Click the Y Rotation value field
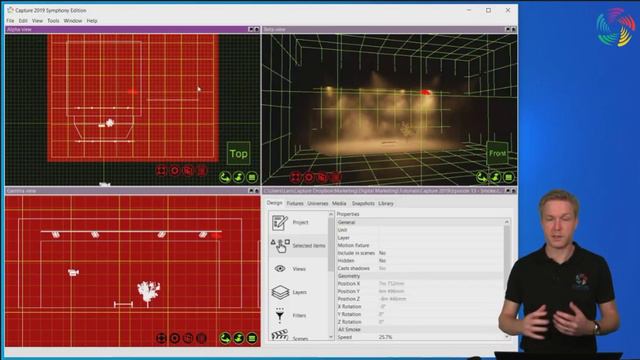 tap(441, 315)
